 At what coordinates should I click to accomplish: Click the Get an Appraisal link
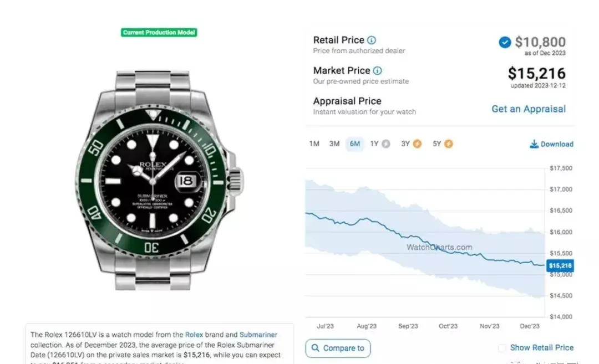pyautogui.click(x=529, y=109)
